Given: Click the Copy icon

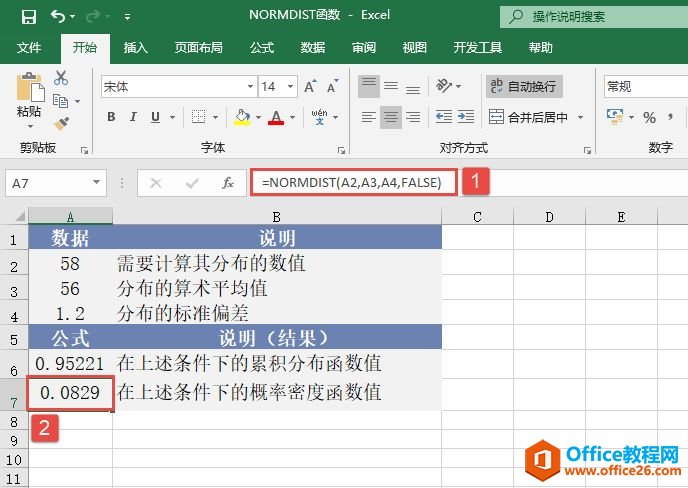Looking at the screenshot, I should point(60,101).
